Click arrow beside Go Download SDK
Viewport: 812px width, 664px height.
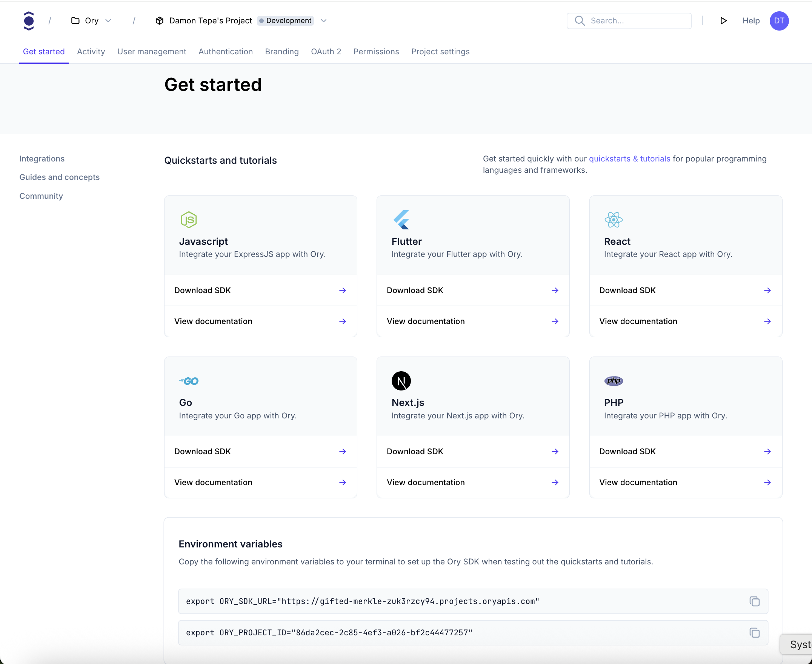[342, 452]
